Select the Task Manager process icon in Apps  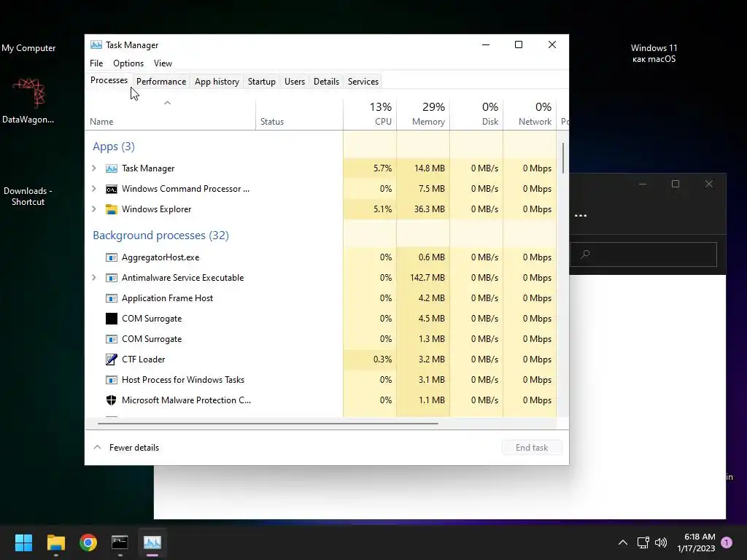(112, 168)
